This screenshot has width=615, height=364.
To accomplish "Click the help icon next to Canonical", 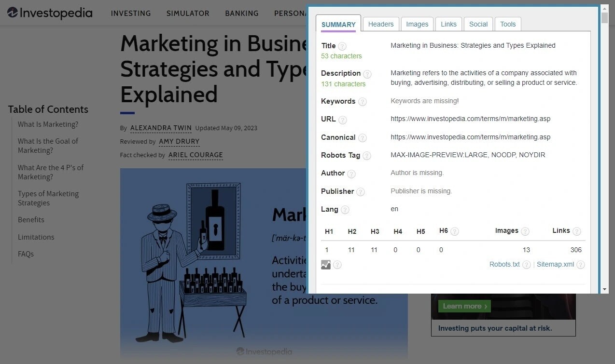I will [x=363, y=138].
